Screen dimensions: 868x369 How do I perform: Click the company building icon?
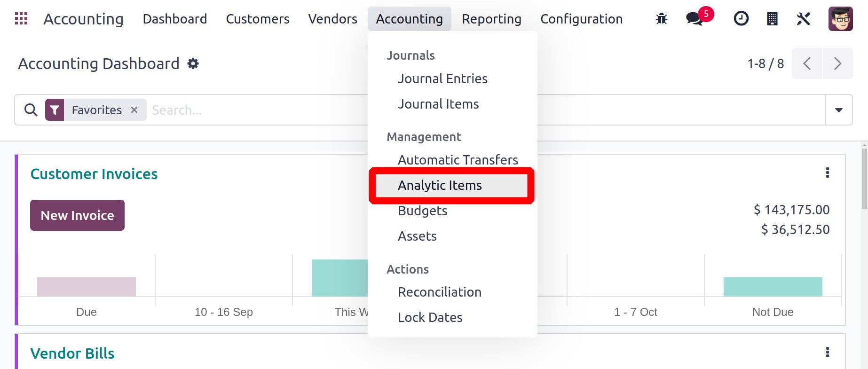tap(772, 19)
